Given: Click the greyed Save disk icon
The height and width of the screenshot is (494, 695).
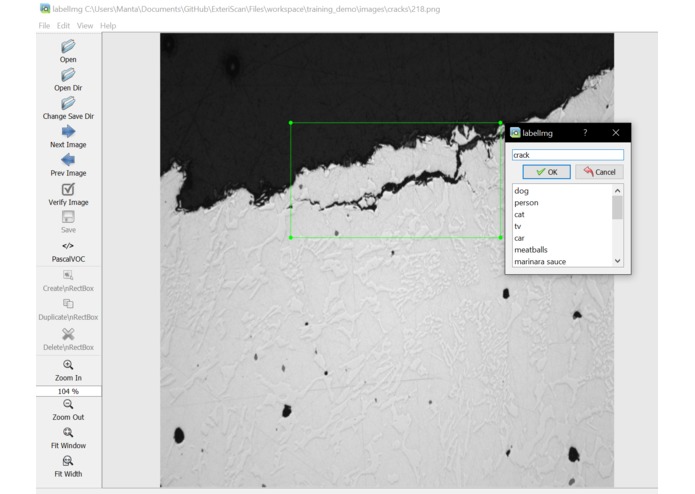Looking at the screenshot, I should tap(68, 217).
